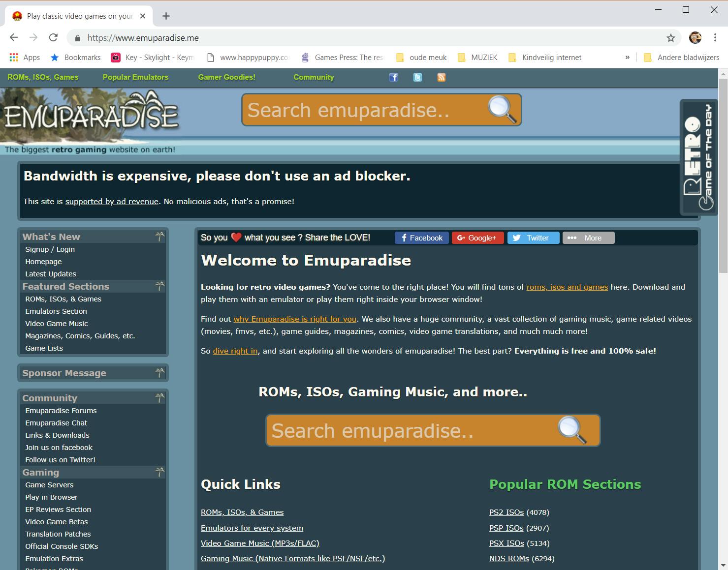Screen dimensions: 728x570
Task: Open Andere bladwijzers folder
Action: pos(681,58)
